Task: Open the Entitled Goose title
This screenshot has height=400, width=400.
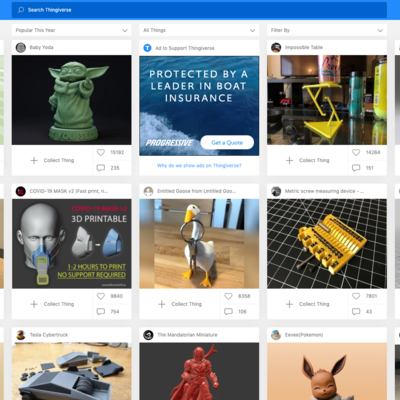Action: (197, 191)
